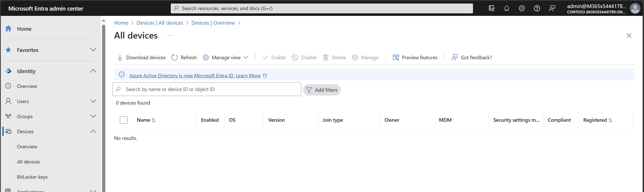Image resolution: width=644 pixels, height=192 pixels.
Task: Click the Refresh circular arrow icon
Action: click(175, 57)
